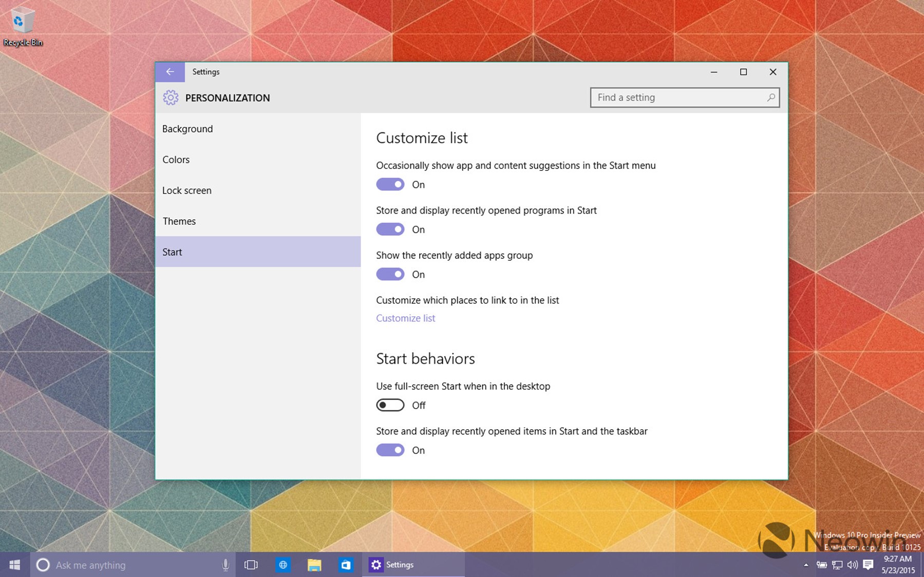Click the back arrow in Settings
Image resolution: width=924 pixels, height=577 pixels.
click(170, 72)
